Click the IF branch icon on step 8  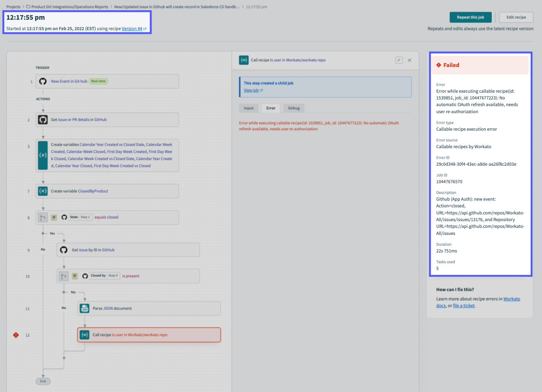[x=43, y=217]
